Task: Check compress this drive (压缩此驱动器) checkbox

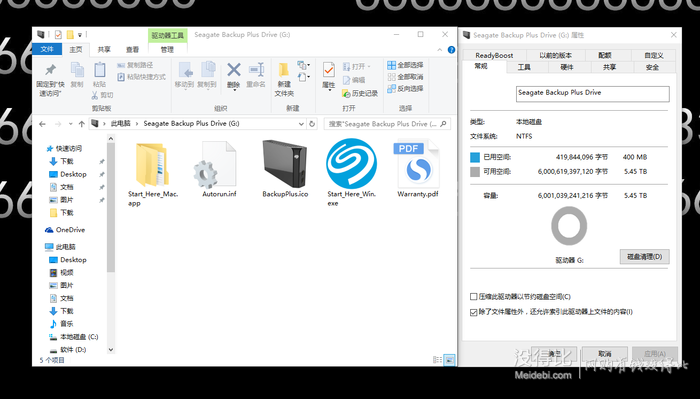Action: coord(474,297)
